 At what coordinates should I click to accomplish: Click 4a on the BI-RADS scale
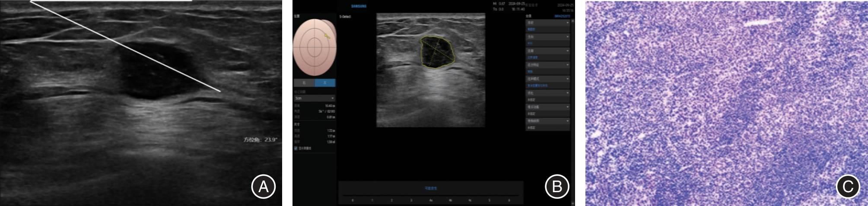pos(431,200)
